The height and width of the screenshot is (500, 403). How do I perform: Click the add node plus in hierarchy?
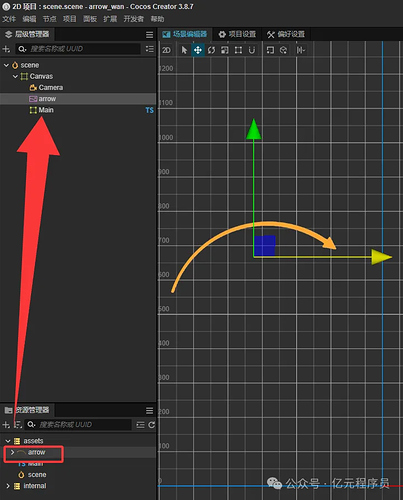tap(6, 49)
